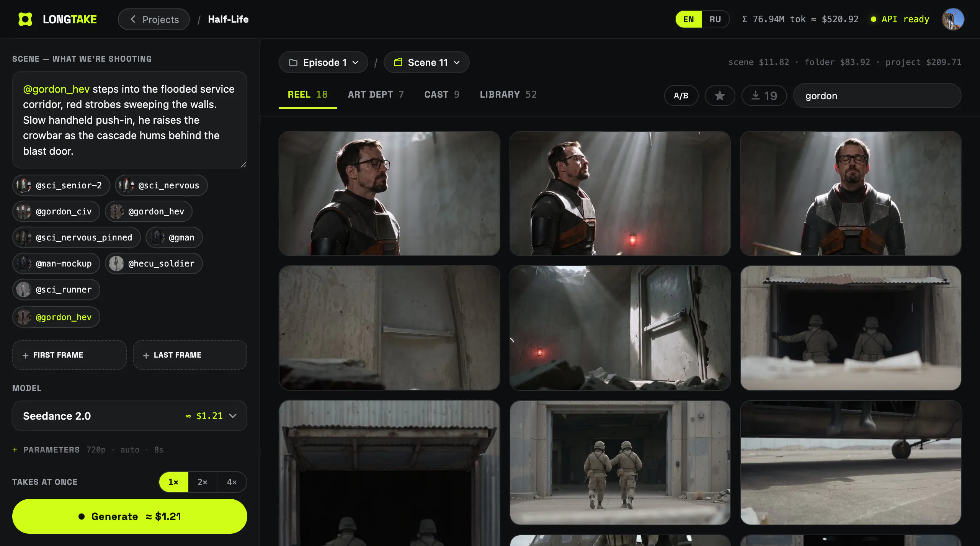The height and width of the screenshot is (546, 980).
Task: Click the plus icon beside Parameters
Action: [x=15, y=450]
